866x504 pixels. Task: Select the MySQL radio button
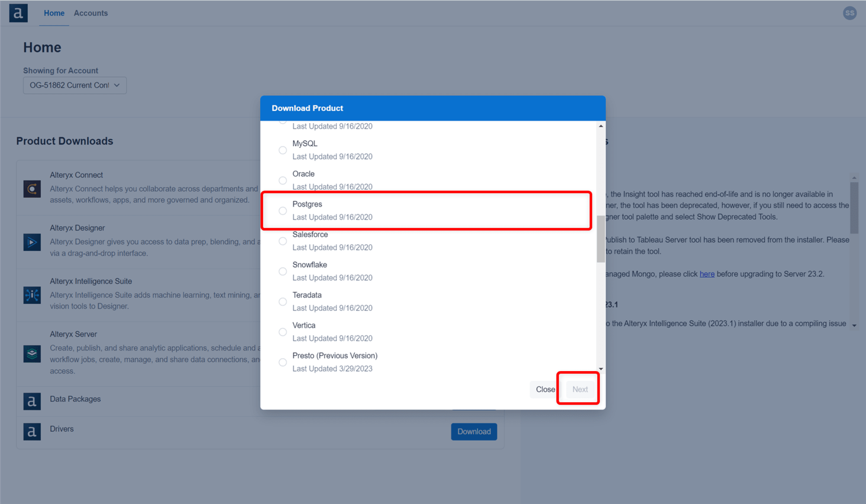pyautogui.click(x=283, y=150)
